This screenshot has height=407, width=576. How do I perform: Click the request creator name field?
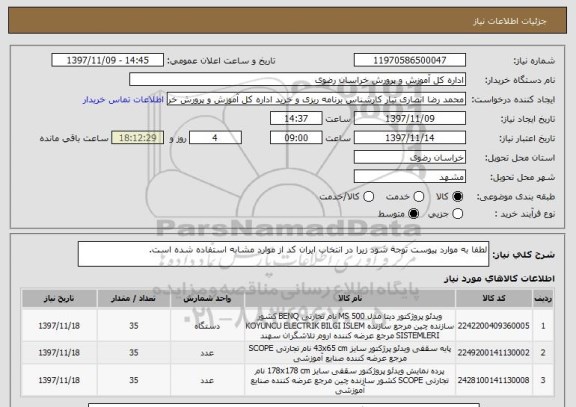pyautogui.click(x=316, y=99)
